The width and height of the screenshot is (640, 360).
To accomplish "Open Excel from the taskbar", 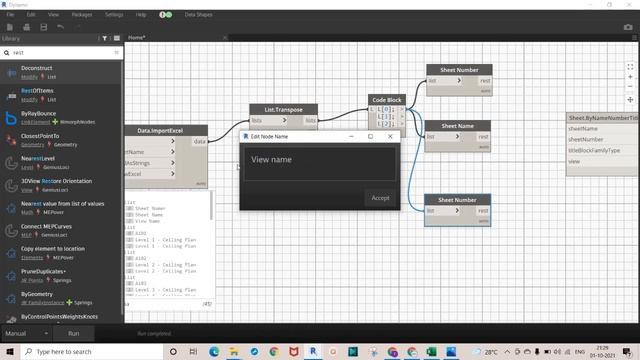I will tap(432, 351).
